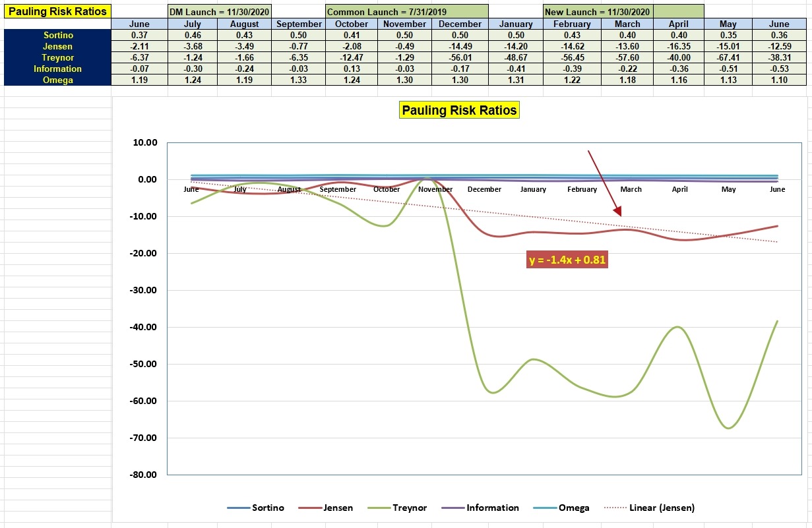Screen dimensions: 812x528
Task: Select the Jensen April cell showing -16.35
Action: [x=678, y=46]
